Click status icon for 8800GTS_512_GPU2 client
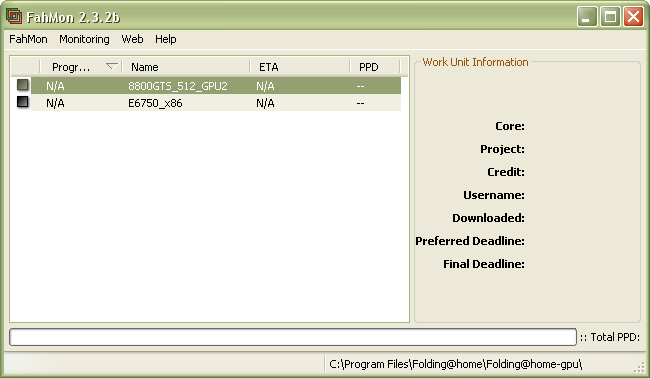Screen dimensions: 650x378 [x=23, y=85]
